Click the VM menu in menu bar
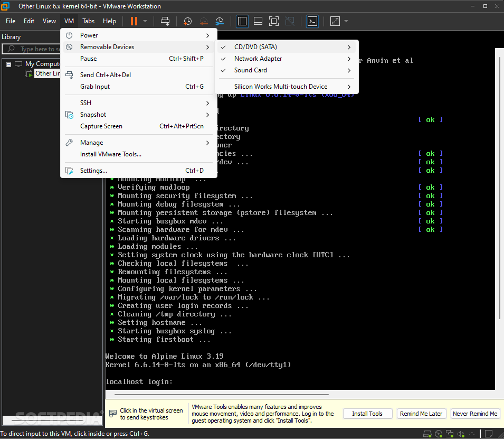This screenshot has height=439, width=504. coord(69,21)
